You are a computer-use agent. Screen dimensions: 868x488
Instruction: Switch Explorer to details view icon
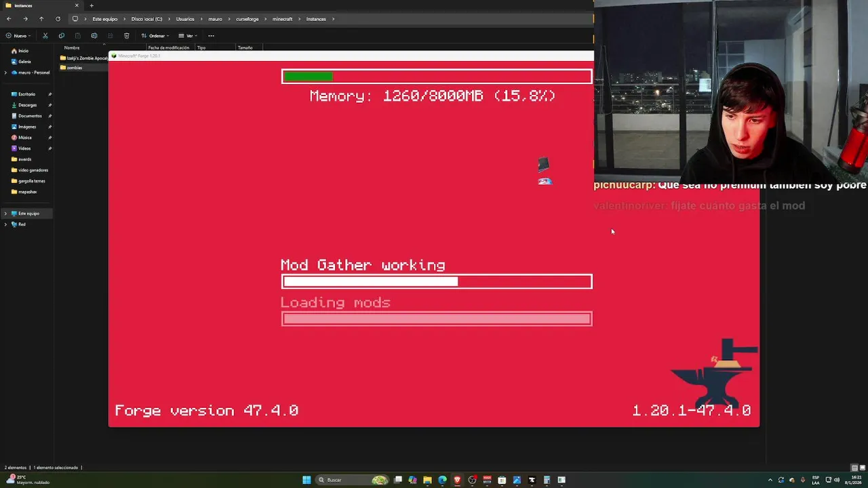(854, 468)
